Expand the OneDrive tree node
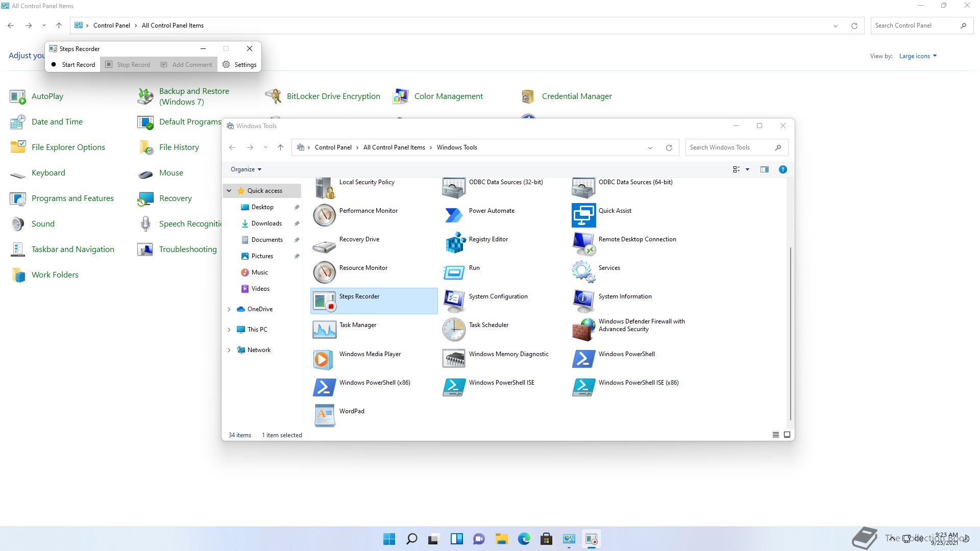This screenshot has width=980, height=551. click(229, 309)
